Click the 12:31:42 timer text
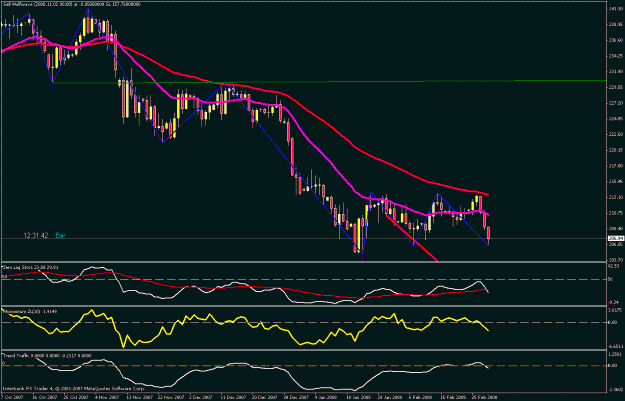Screen dimensions: 625x401 click(36, 236)
